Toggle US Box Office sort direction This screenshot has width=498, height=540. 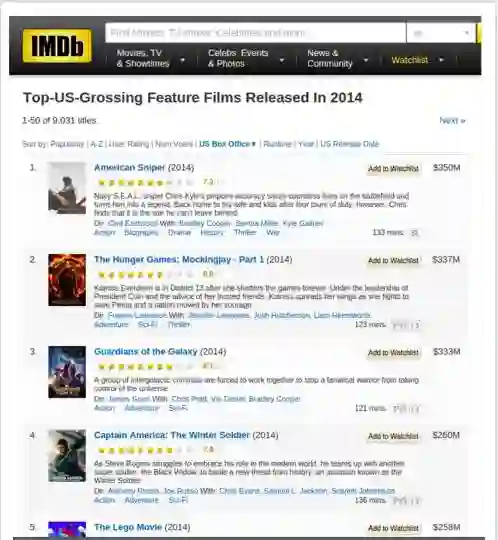tap(227, 144)
